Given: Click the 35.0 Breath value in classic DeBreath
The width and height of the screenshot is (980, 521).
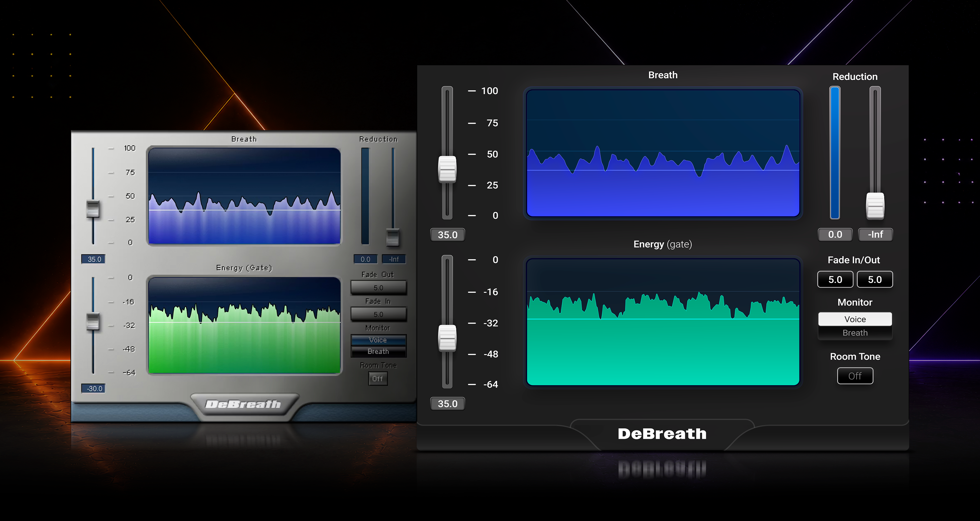Looking at the screenshot, I should coord(93,259).
